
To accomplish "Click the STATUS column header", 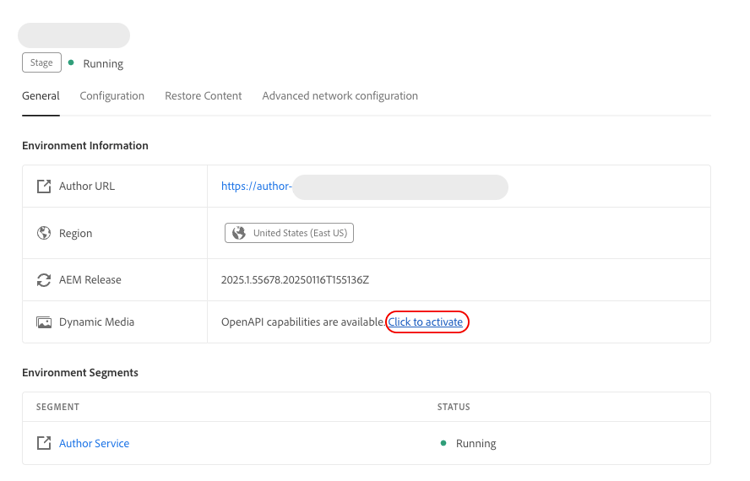I will [453, 407].
